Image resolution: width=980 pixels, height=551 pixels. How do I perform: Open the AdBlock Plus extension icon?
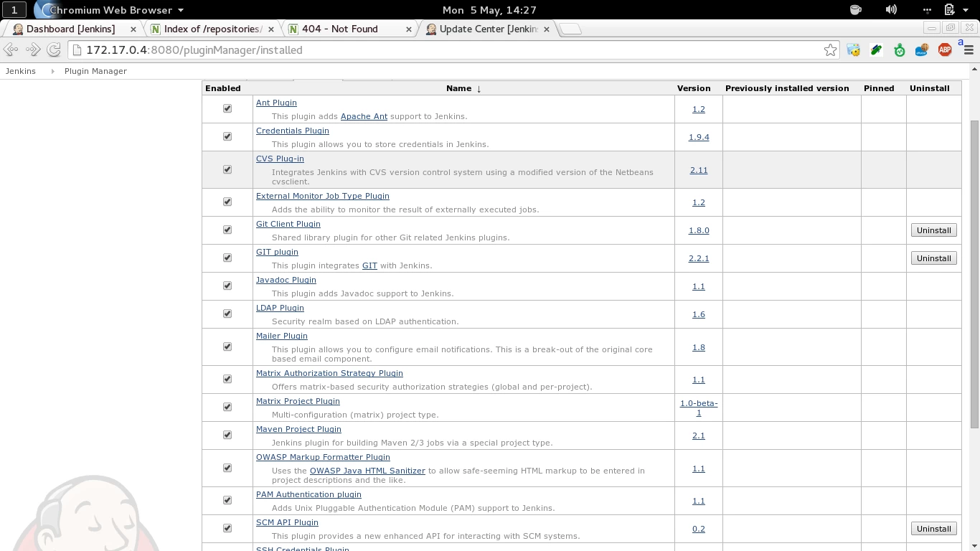(x=945, y=50)
